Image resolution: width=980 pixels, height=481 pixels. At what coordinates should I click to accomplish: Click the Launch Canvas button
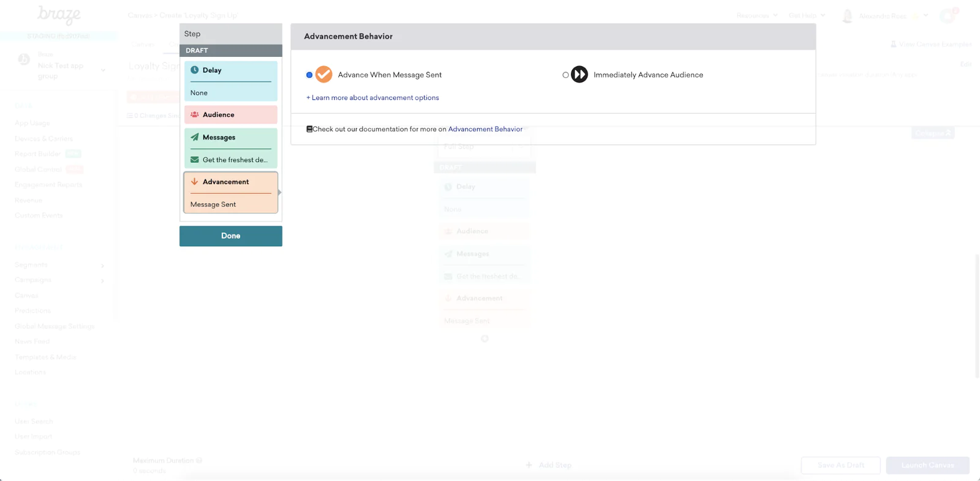928,466
